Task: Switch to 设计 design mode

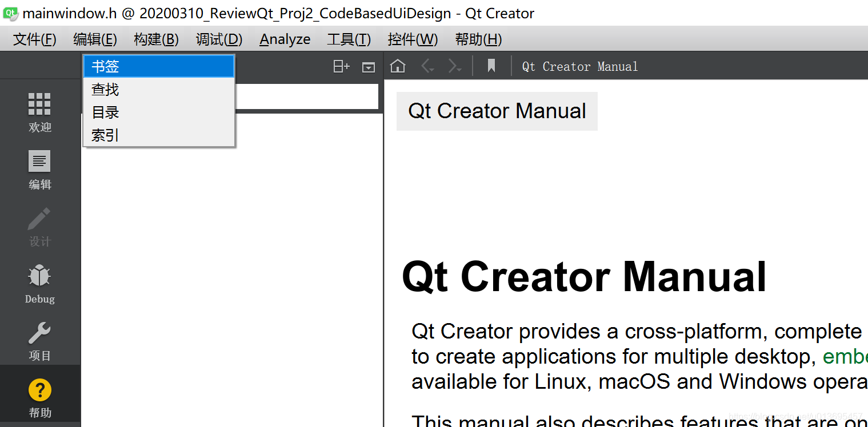Action: [x=40, y=227]
